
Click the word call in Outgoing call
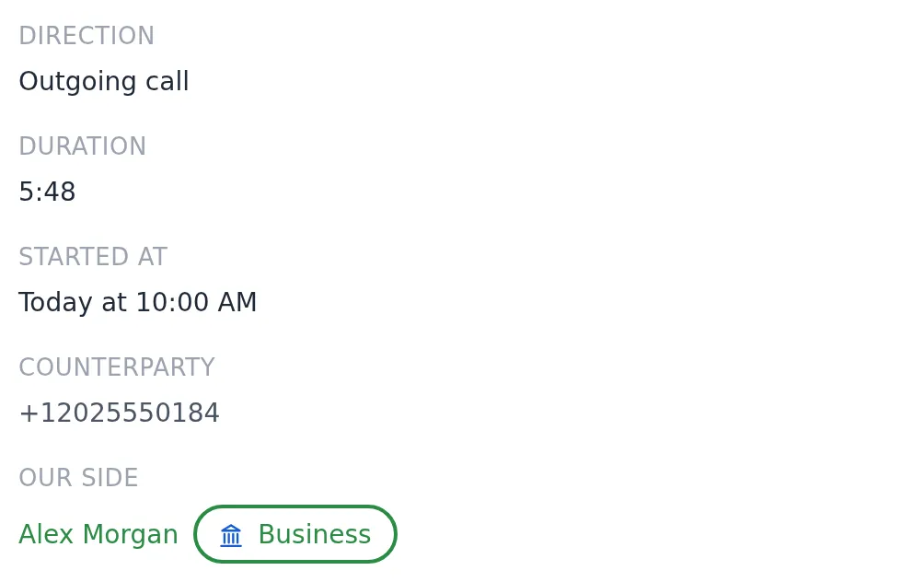[x=167, y=81]
